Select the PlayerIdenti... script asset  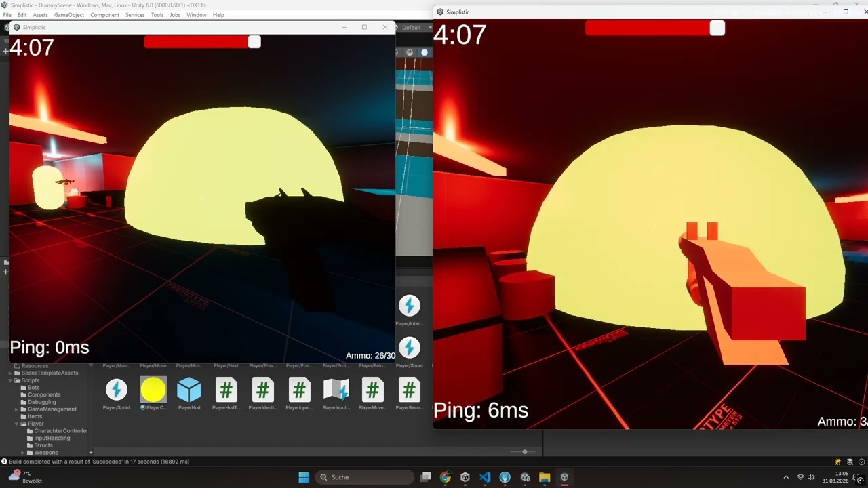pyautogui.click(x=262, y=394)
